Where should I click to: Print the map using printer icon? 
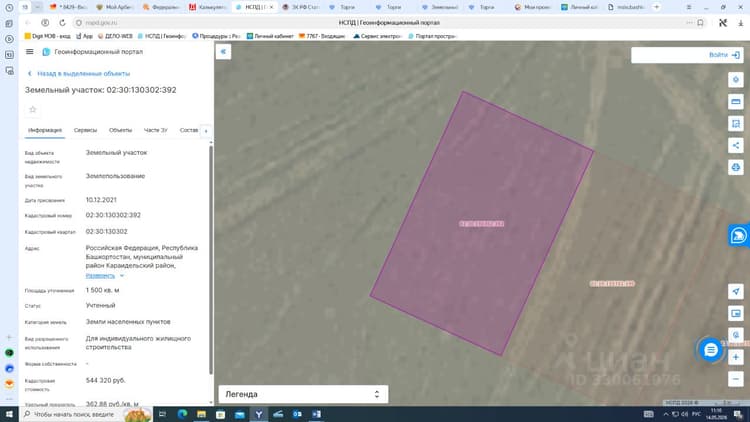[x=736, y=167]
